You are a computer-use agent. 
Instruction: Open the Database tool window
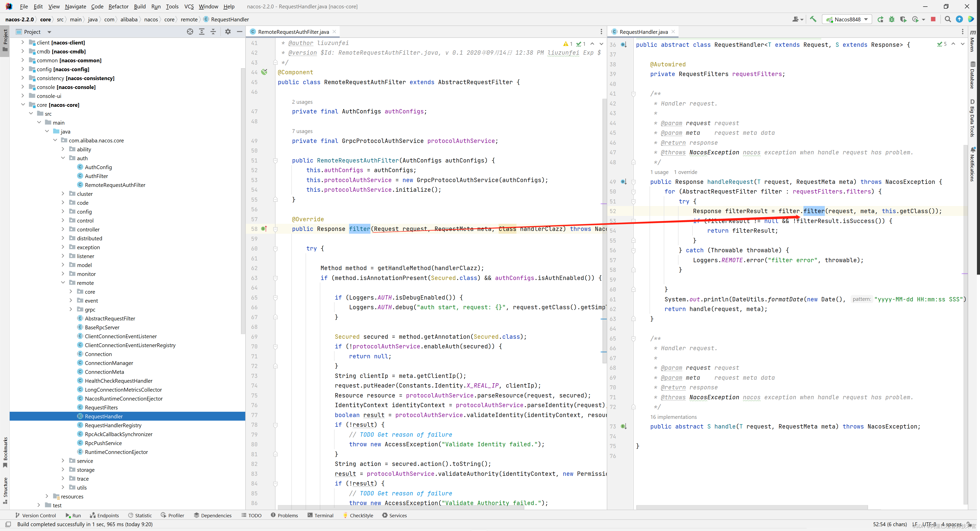coord(972,75)
